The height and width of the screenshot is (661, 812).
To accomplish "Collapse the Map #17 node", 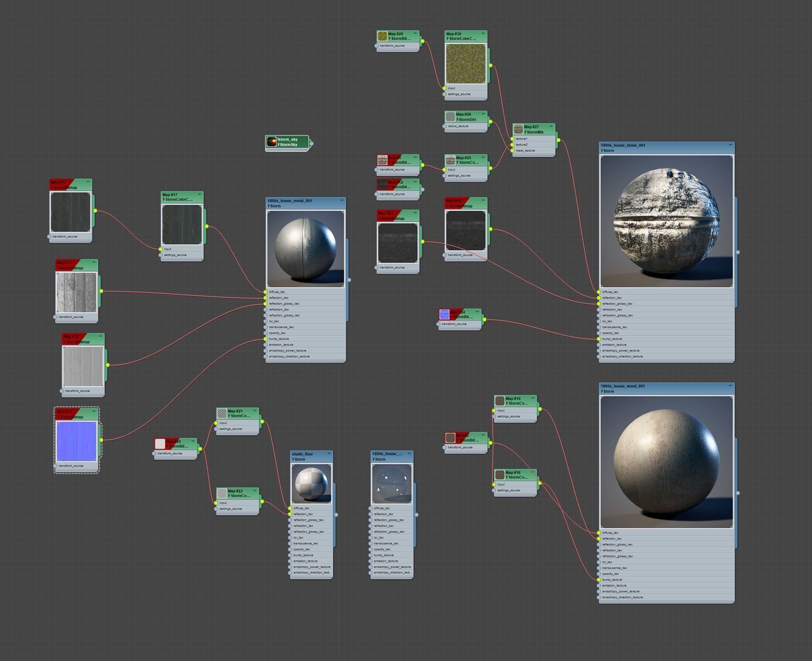I will pyautogui.click(x=199, y=194).
